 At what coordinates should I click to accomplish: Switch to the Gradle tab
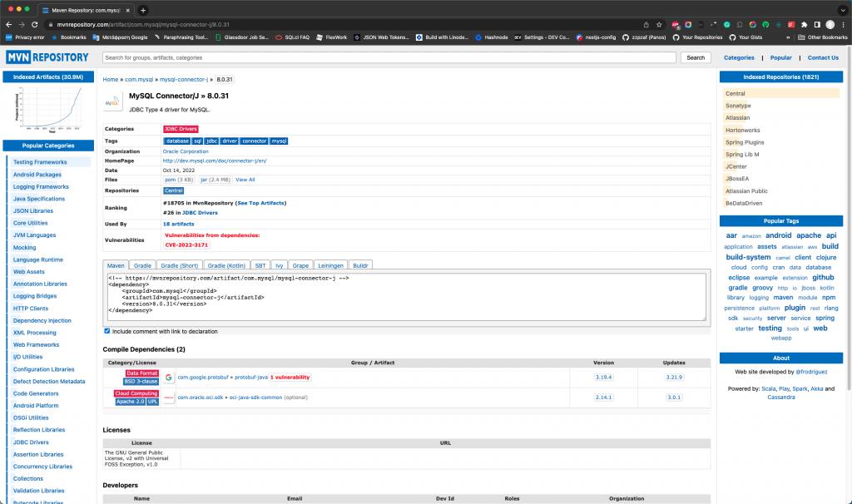click(x=142, y=265)
